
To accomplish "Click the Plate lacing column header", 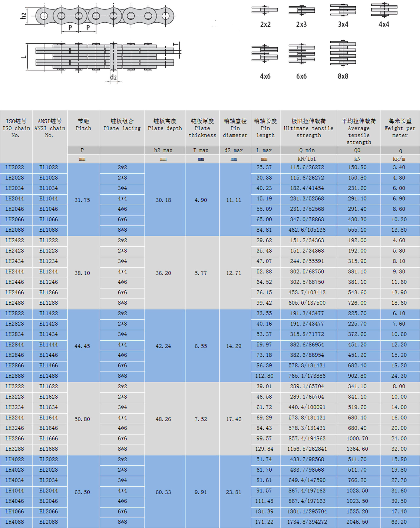I will pos(122,128).
